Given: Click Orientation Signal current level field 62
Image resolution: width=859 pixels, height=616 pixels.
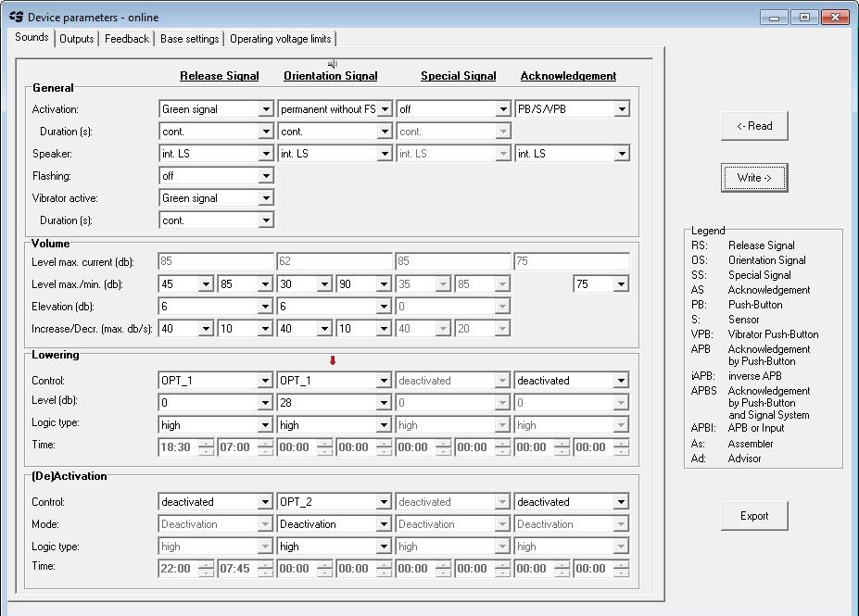Looking at the screenshot, I should coord(335,261).
